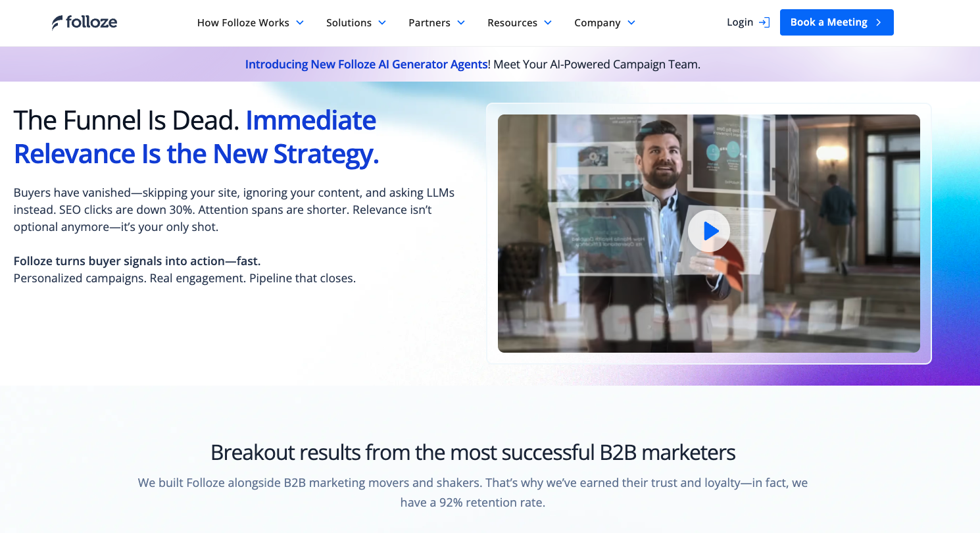Expand the How Folloze Works chevron
980x533 pixels.
(300, 22)
